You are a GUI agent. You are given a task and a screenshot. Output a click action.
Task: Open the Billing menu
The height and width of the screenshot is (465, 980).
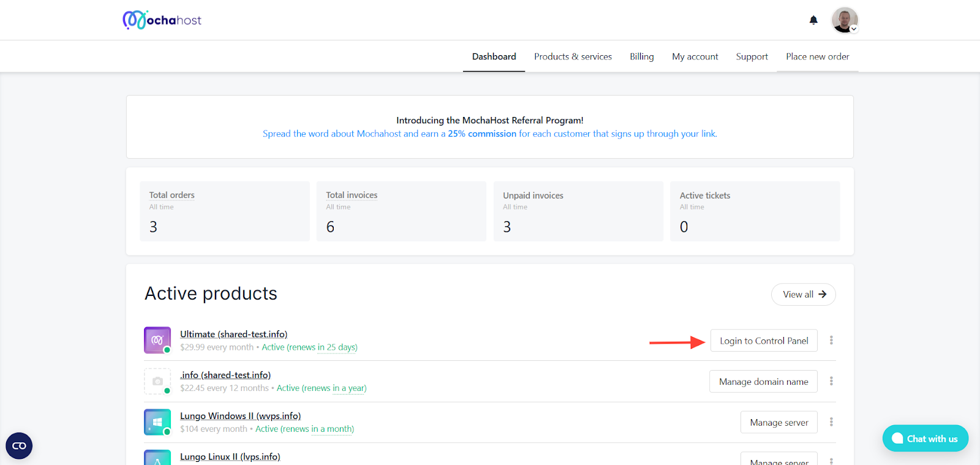click(641, 56)
